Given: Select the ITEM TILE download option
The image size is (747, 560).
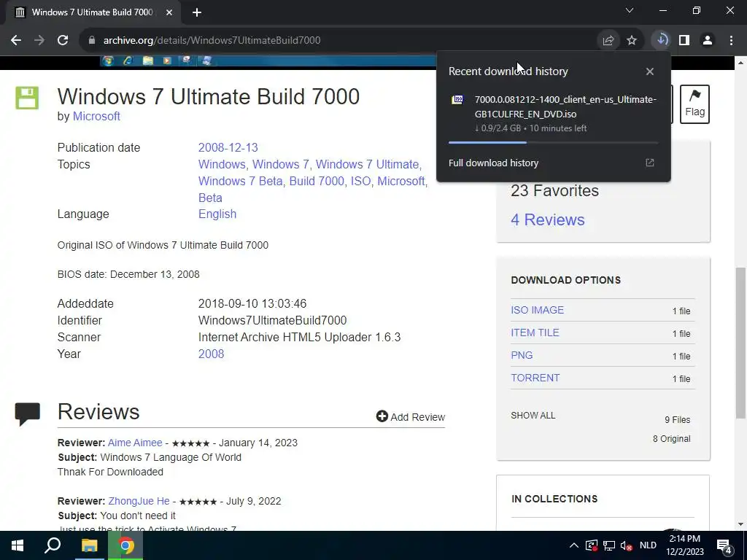Looking at the screenshot, I should point(535,332).
